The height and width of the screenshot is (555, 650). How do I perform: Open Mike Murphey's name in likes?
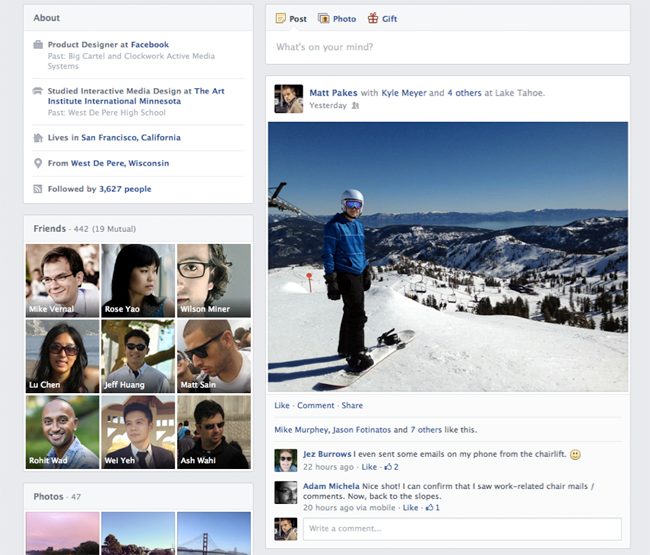(x=301, y=430)
